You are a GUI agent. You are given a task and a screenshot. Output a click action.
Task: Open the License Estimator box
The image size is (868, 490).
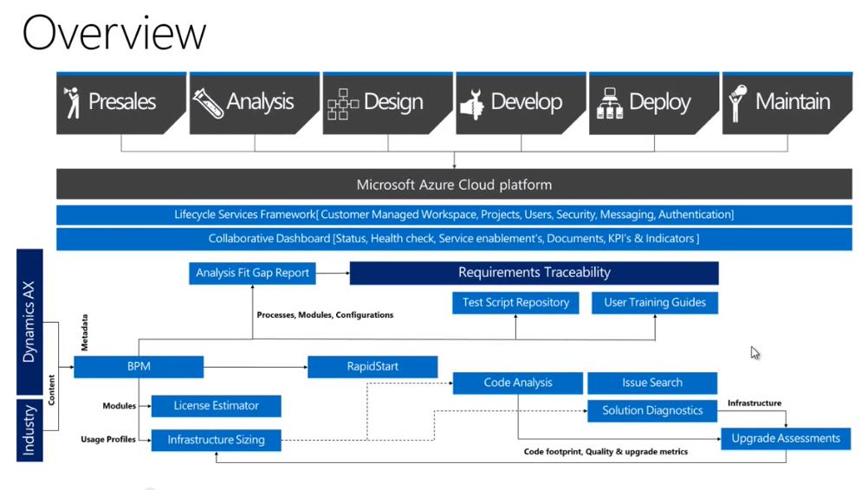pos(216,406)
